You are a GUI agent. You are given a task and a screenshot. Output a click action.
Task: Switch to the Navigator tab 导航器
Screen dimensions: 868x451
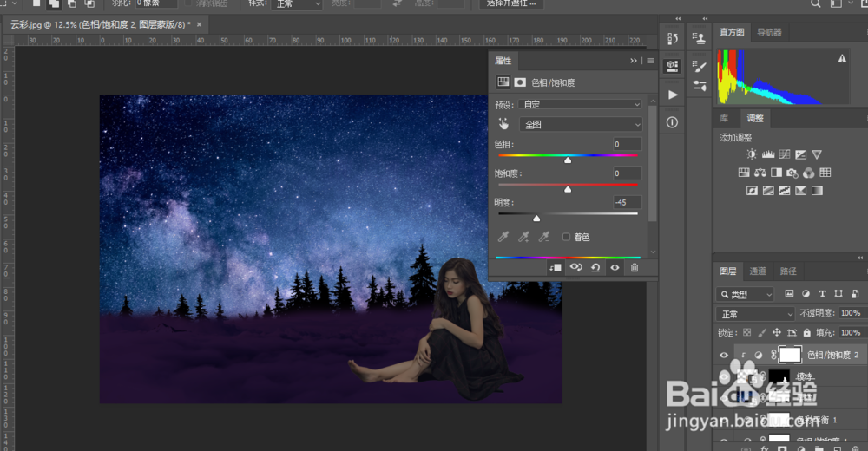(769, 32)
